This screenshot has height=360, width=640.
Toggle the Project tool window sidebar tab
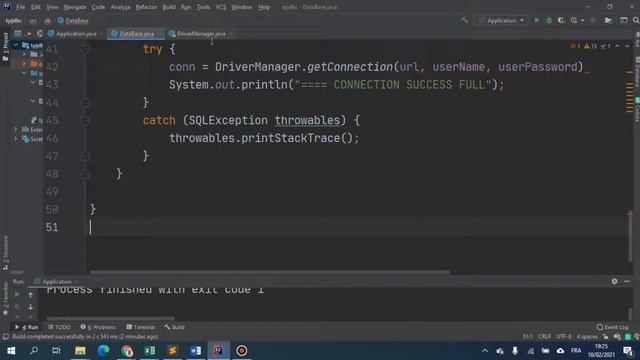[5, 47]
